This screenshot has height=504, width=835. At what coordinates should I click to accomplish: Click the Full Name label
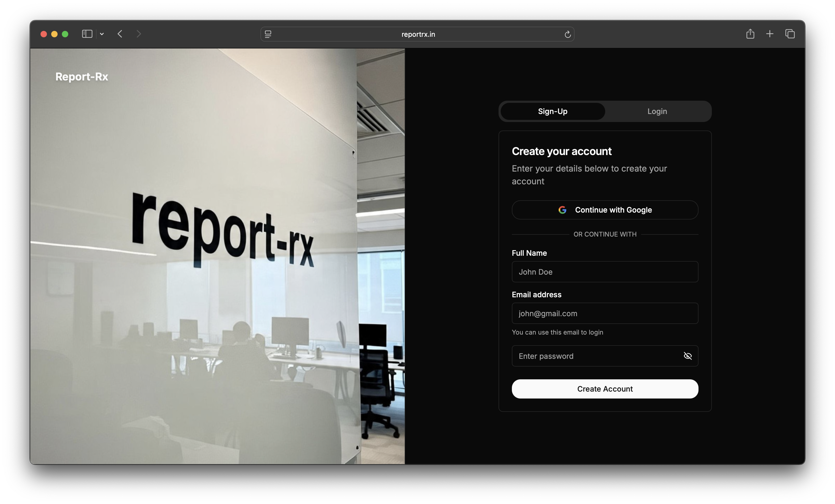pyautogui.click(x=529, y=253)
